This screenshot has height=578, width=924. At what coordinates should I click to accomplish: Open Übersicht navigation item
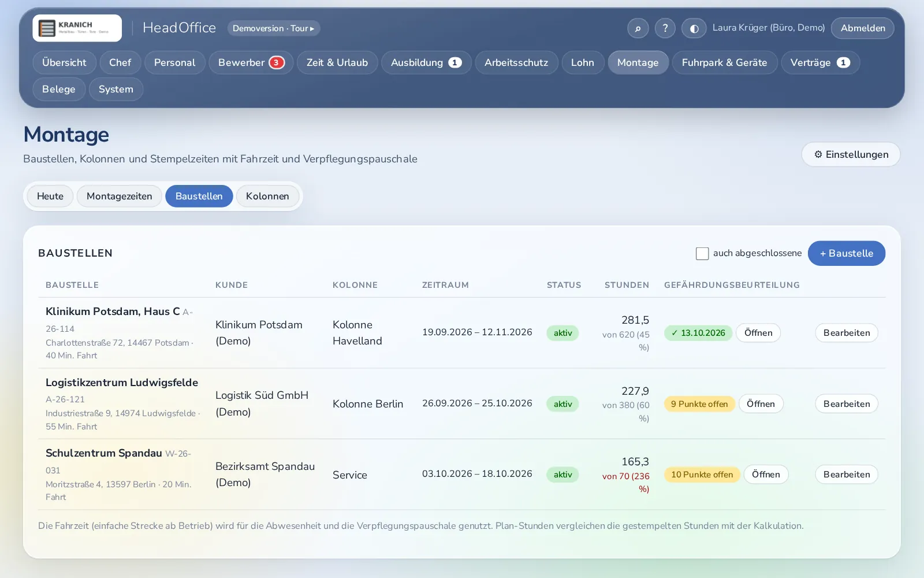[x=64, y=62]
